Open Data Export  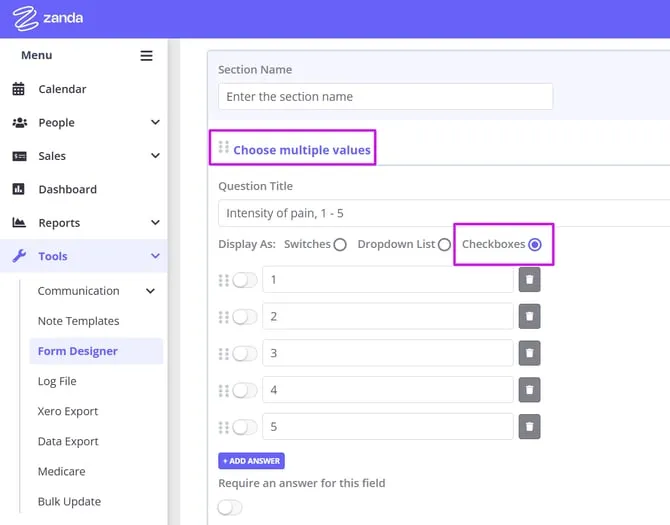pos(68,441)
